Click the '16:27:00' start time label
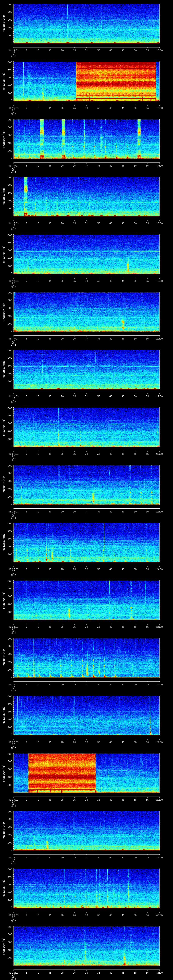This screenshot has width=173, height=980. point(13,800)
